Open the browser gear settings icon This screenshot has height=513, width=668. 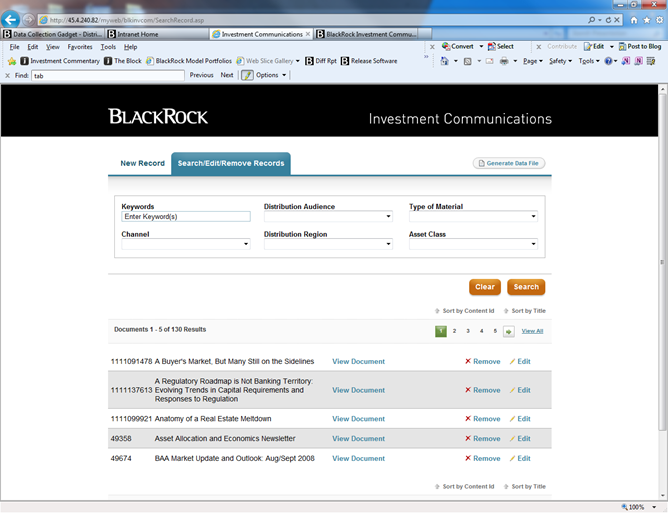click(x=659, y=20)
